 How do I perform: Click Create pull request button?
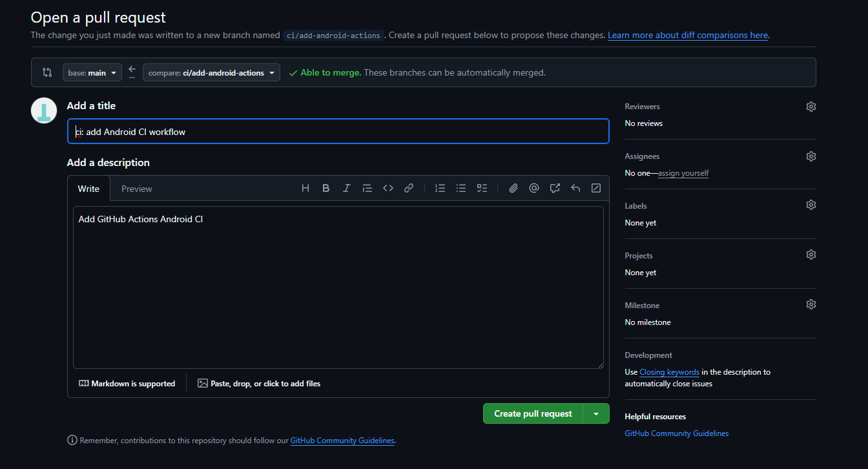(x=533, y=413)
